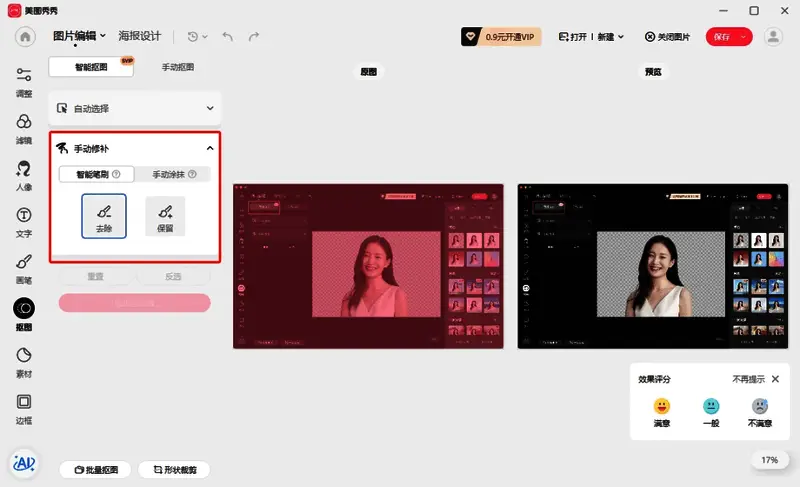The width and height of the screenshot is (800, 487).
Task: Switch to 手动涂抹 mode
Action: (173, 174)
